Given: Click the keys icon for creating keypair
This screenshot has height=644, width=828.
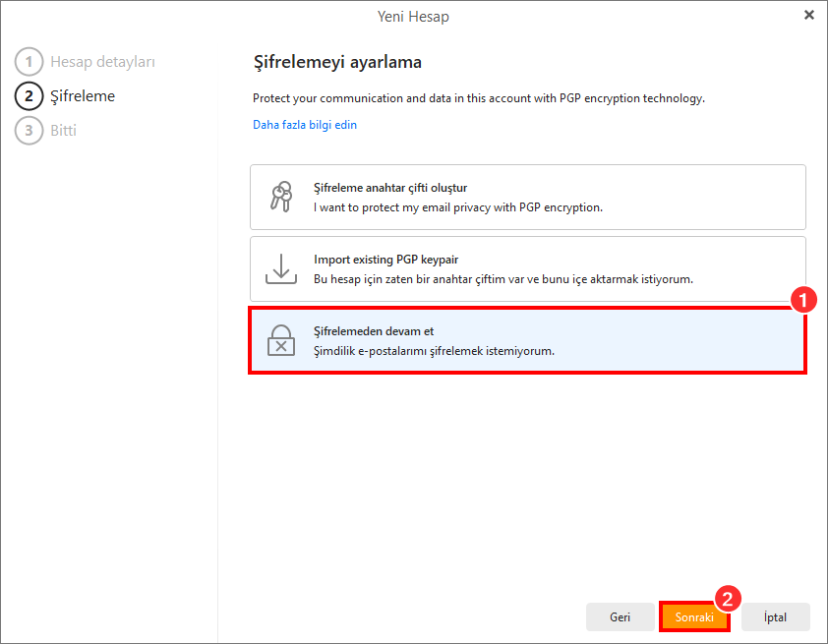Looking at the screenshot, I should 280,197.
